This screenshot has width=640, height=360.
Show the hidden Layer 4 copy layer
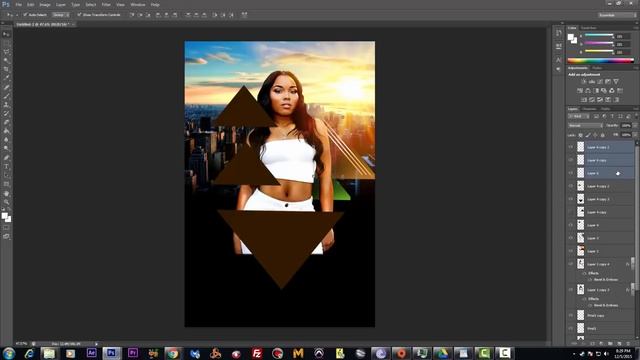pyautogui.click(x=571, y=212)
